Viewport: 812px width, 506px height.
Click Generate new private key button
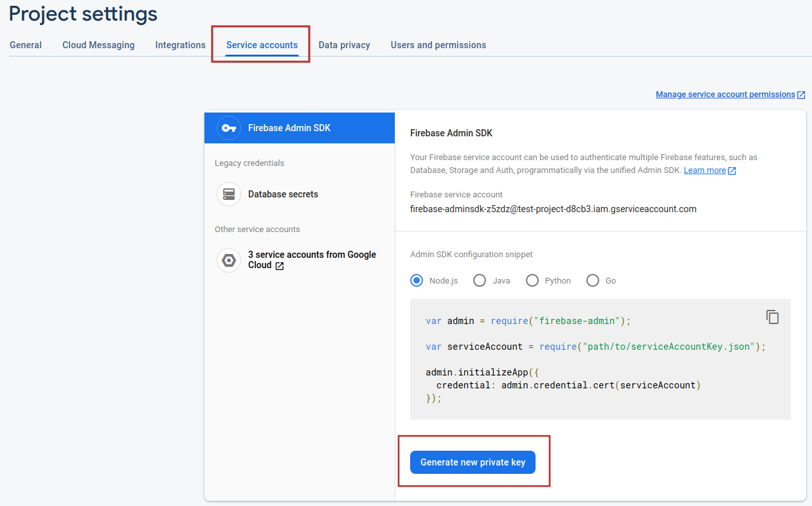point(473,462)
